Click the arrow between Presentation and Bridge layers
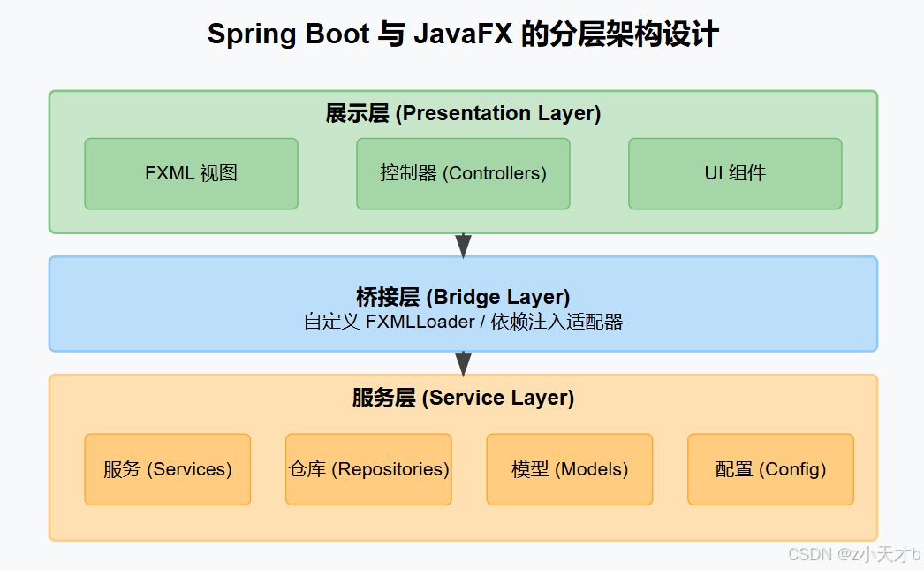This screenshot has width=924, height=570. point(463,244)
